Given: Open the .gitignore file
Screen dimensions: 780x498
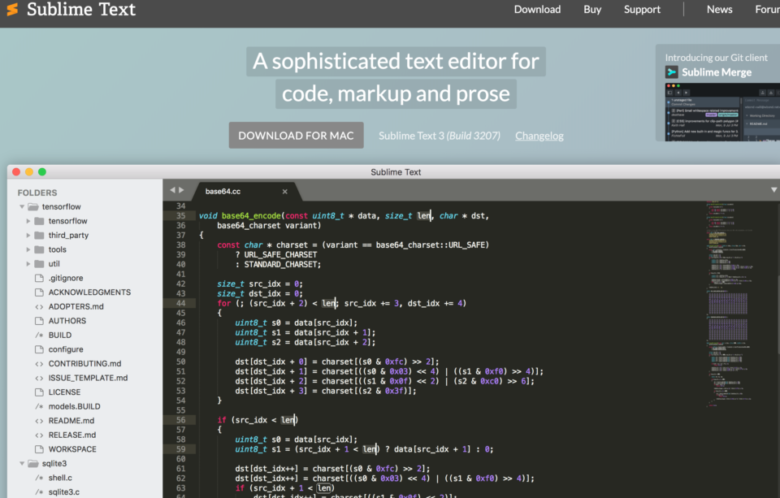Looking at the screenshot, I should [66, 278].
